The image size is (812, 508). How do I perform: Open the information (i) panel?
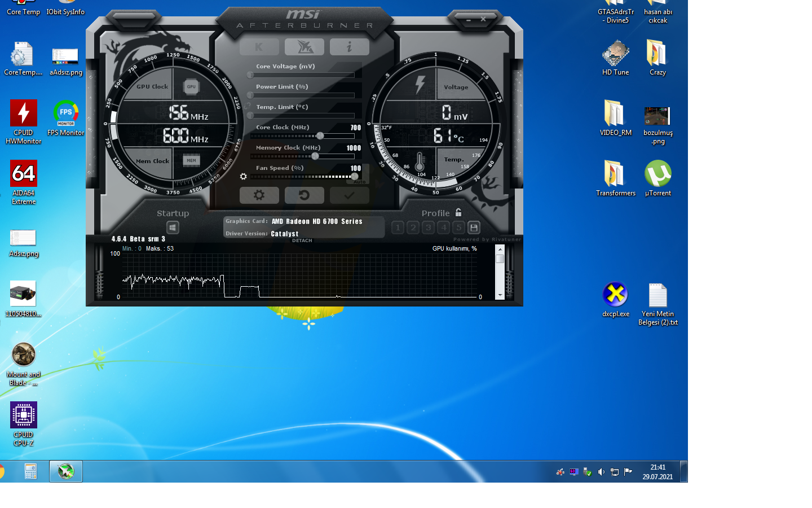350,47
